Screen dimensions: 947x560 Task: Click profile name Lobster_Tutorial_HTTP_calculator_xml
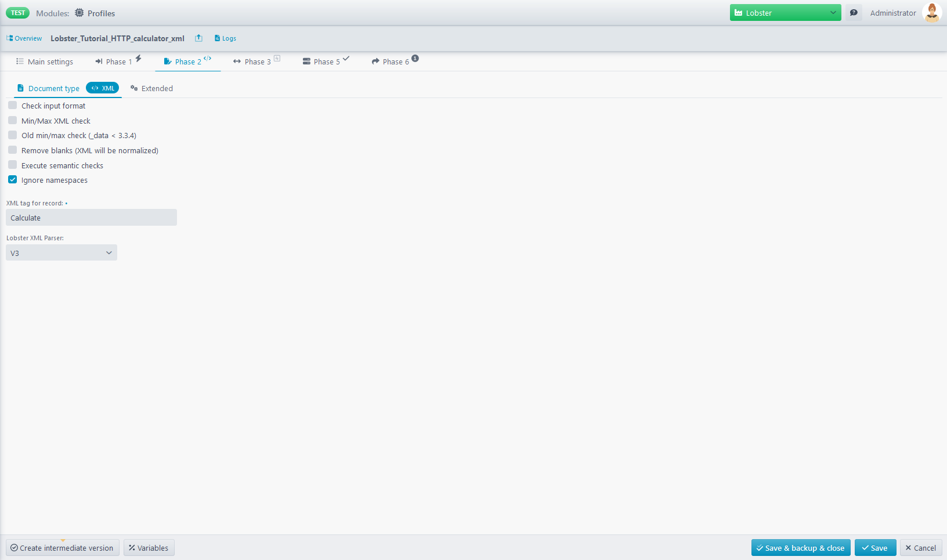coord(117,38)
